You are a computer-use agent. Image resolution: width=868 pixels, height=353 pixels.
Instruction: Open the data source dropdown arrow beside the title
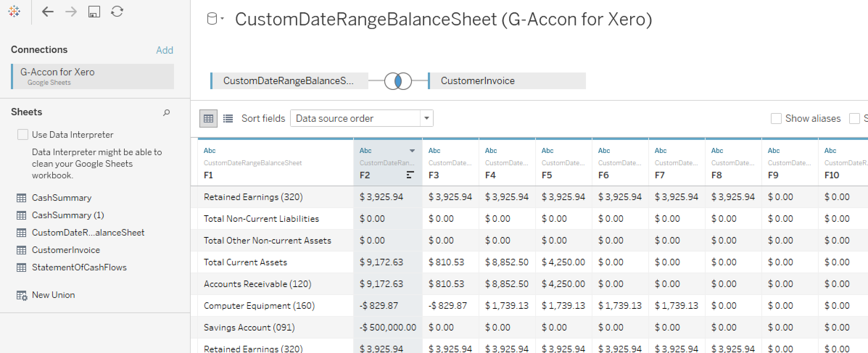point(222,18)
